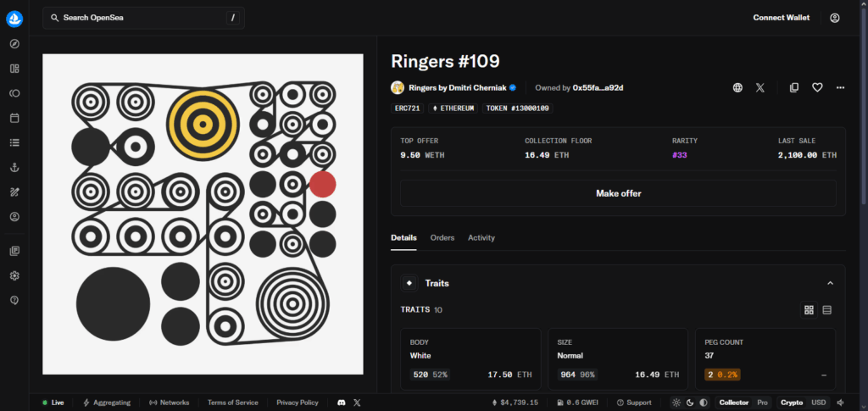Open the Help question mark icon in sidebar

(x=15, y=300)
